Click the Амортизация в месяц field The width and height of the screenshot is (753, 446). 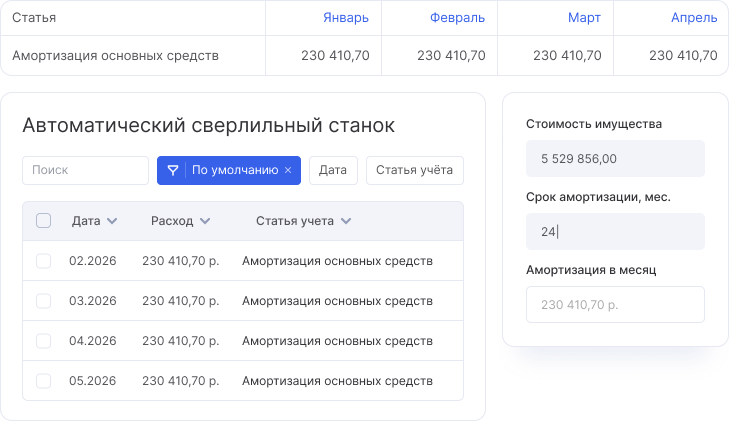[x=615, y=305]
